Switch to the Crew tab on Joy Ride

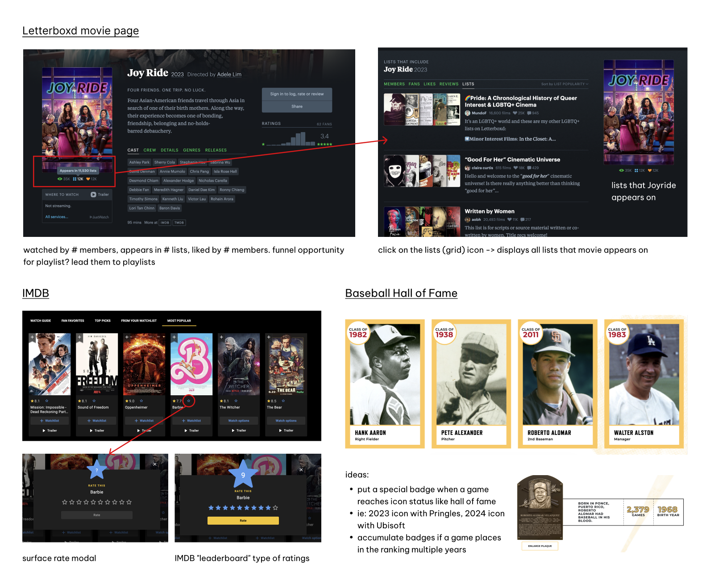click(x=150, y=150)
